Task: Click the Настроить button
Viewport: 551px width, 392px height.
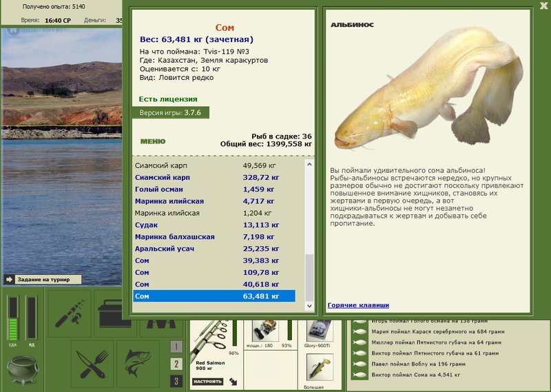Action: (208, 382)
